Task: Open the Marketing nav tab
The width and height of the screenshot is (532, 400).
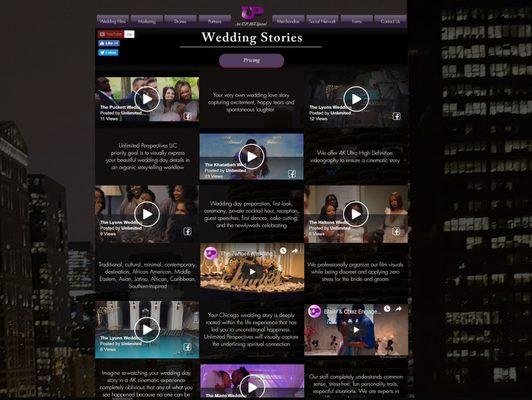Action: [147, 21]
